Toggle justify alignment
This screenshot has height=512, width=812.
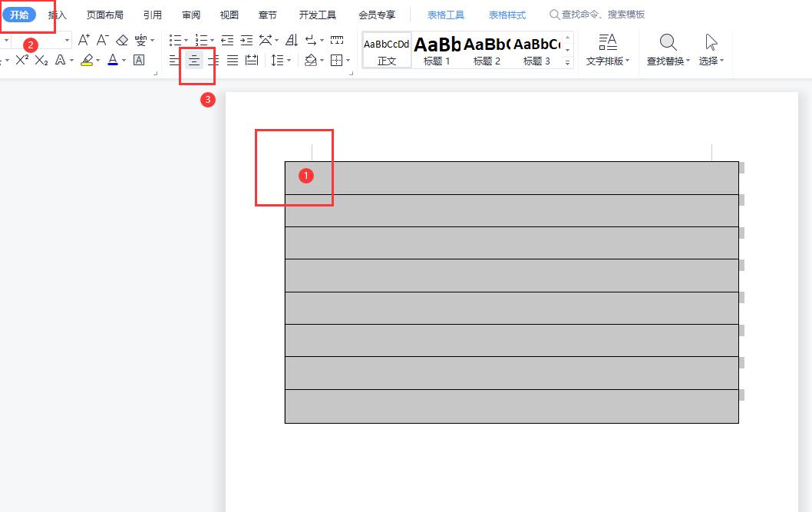(x=232, y=60)
